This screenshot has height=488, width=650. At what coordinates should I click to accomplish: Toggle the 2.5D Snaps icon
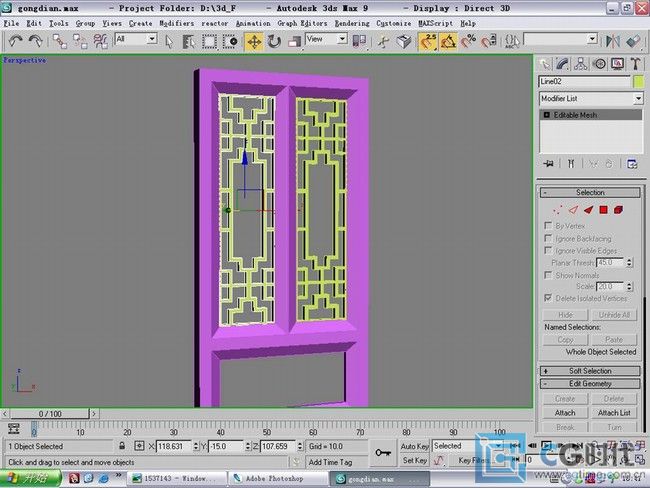pos(428,41)
